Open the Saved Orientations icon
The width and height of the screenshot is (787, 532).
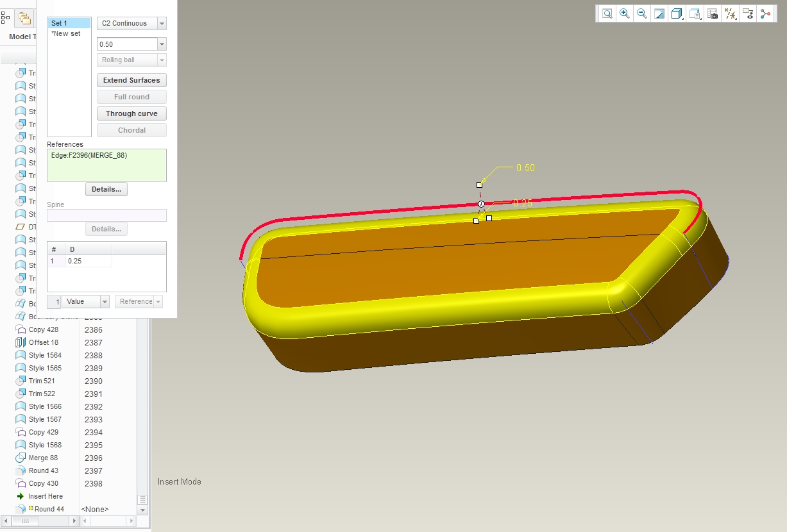click(695, 13)
